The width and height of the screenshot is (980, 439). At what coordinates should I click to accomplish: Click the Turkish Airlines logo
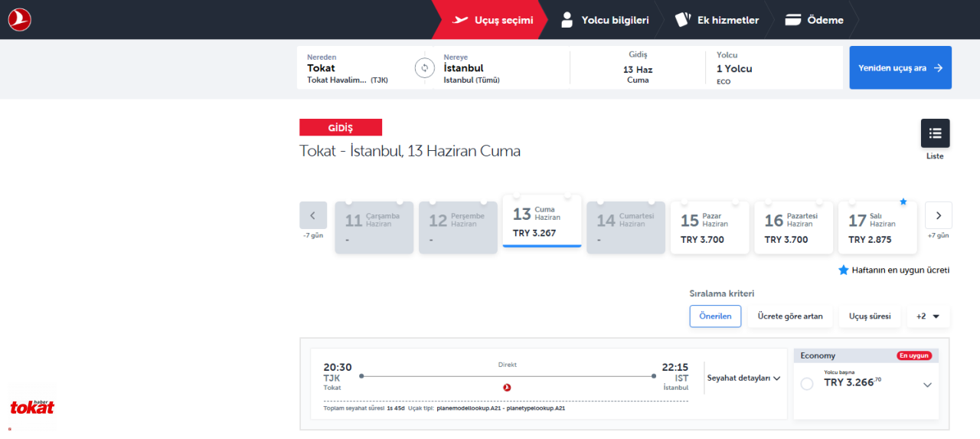point(19,20)
